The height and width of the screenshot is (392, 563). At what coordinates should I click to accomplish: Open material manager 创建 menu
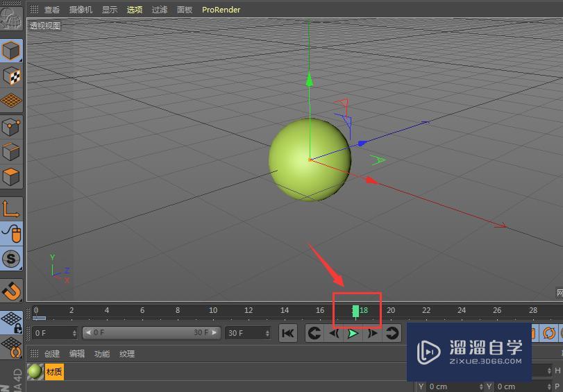[x=52, y=354]
